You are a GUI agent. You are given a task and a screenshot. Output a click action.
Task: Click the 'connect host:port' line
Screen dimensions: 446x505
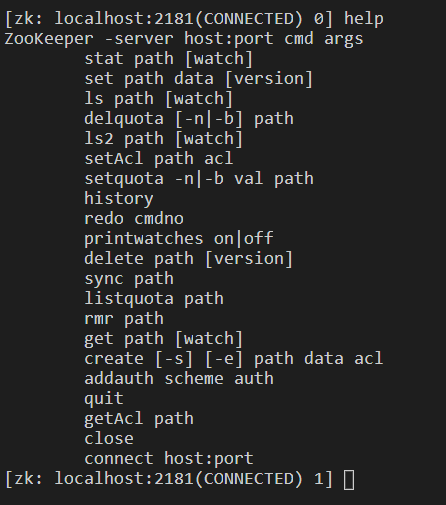coord(169,459)
